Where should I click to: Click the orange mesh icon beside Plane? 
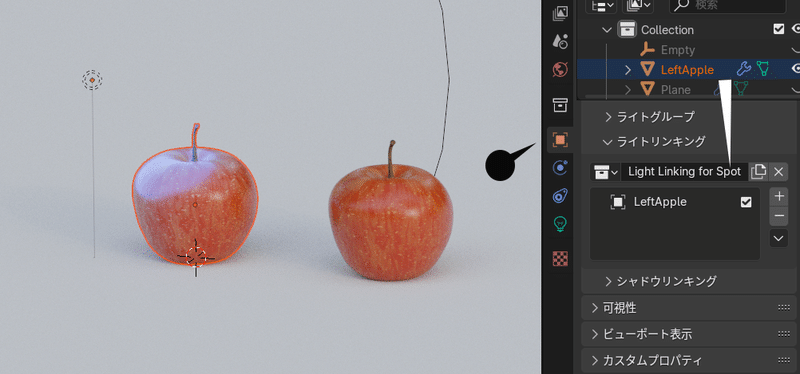coord(647,89)
